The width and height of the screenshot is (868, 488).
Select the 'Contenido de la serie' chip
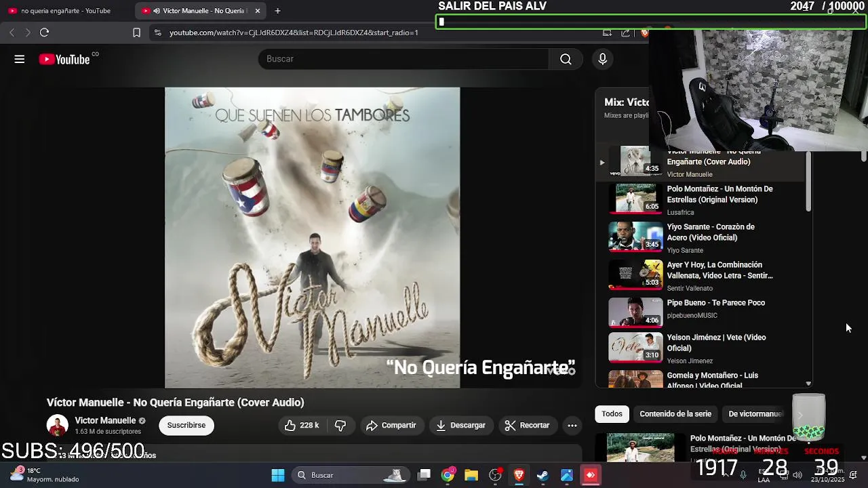click(675, 413)
